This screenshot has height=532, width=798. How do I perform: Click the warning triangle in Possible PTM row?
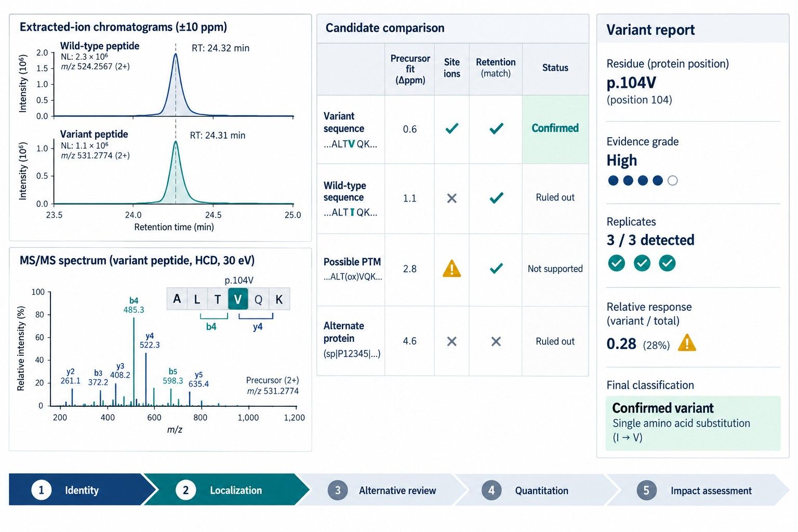tap(451, 269)
